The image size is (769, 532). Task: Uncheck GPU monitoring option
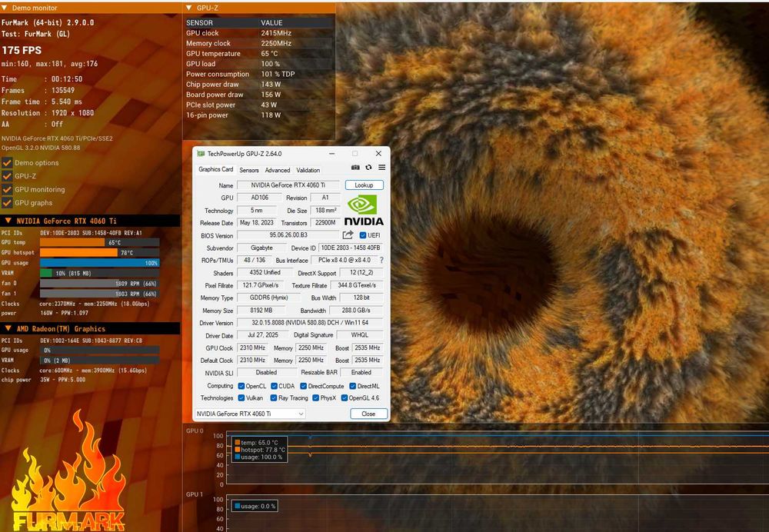tap(7, 189)
